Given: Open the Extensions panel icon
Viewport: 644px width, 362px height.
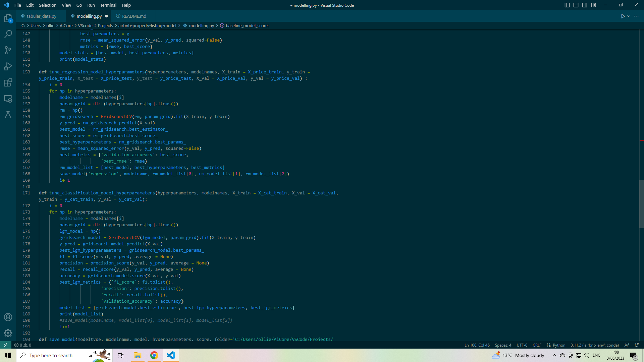Looking at the screenshot, I should 8,82.
